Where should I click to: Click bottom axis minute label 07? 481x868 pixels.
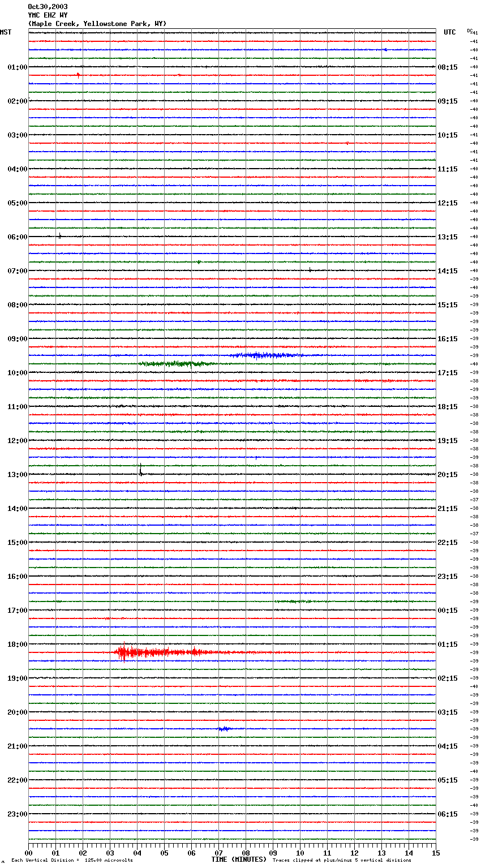219,853
